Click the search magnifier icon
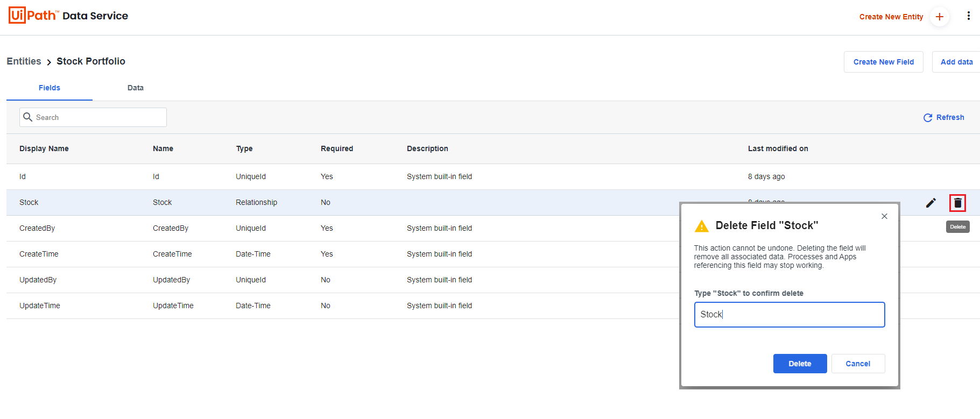Screen dimensions: 980x419 [28, 117]
